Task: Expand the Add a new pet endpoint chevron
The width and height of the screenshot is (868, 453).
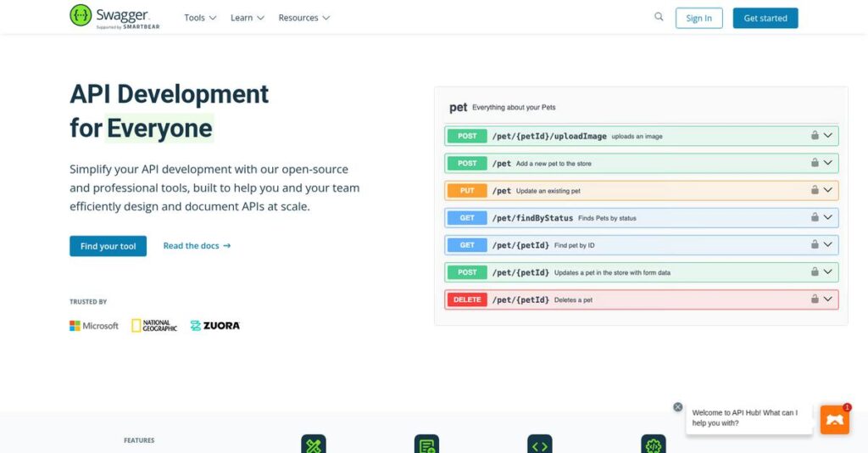Action: coord(827,162)
